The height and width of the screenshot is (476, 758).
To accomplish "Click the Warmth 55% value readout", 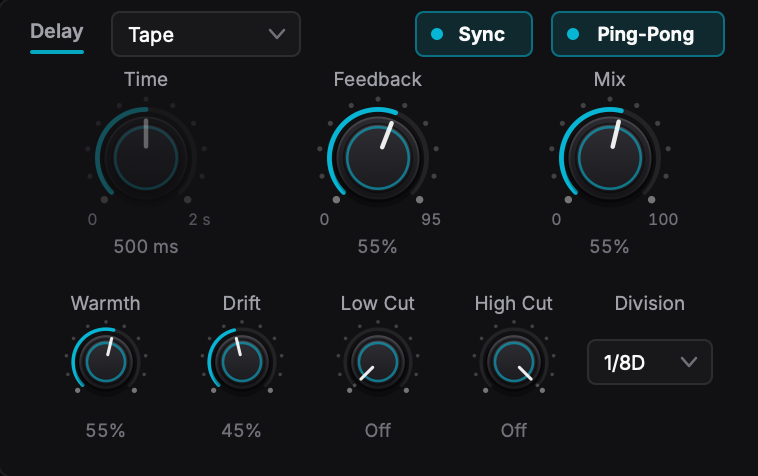I will [x=105, y=431].
